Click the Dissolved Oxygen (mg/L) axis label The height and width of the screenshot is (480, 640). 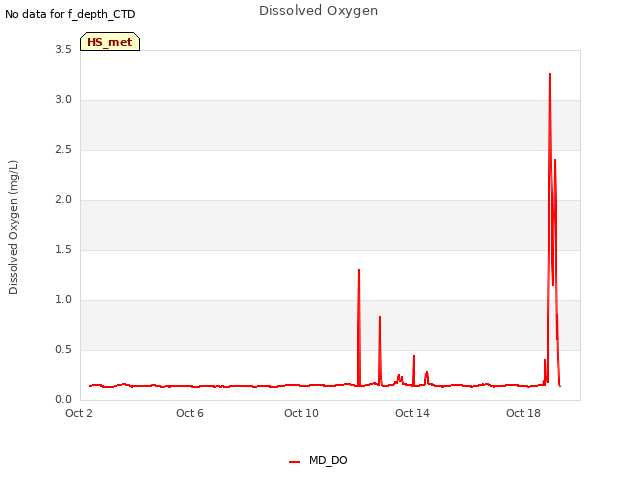[x=13, y=227]
